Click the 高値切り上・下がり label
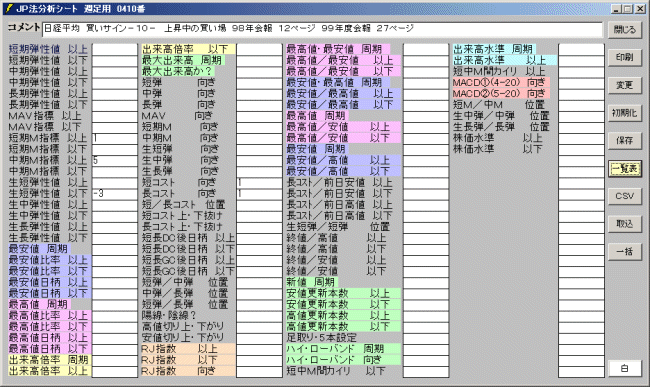This screenshot has width=650, height=387. (x=183, y=327)
